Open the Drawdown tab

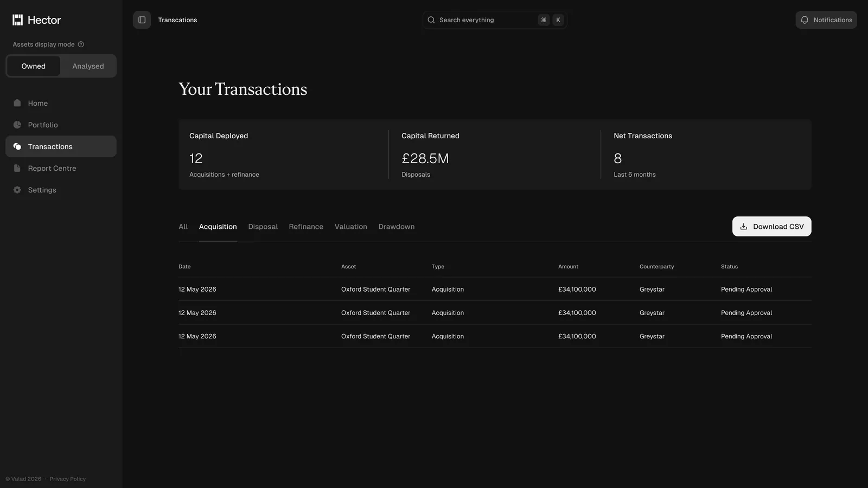coord(397,227)
